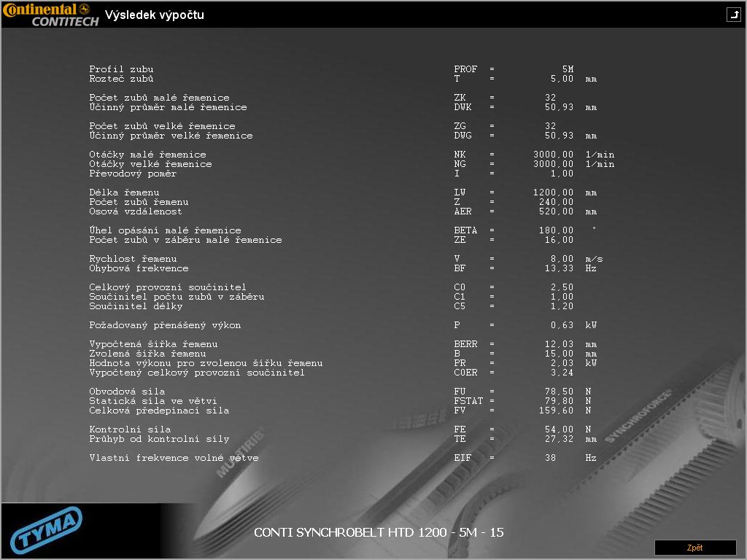Select the Celková předepínací síla value 159,60
This screenshot has height=560, width=747.
point(556,411)
